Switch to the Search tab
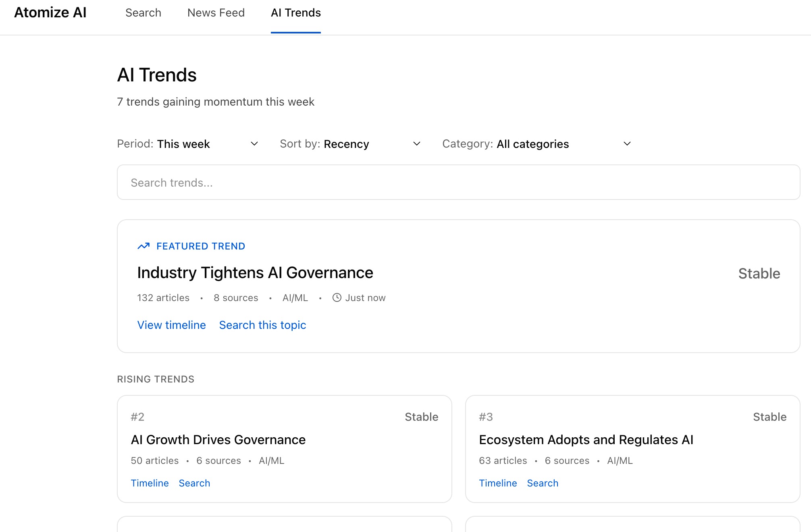The image size is (811, 532). pyautogui.click(x=143, y=12)
